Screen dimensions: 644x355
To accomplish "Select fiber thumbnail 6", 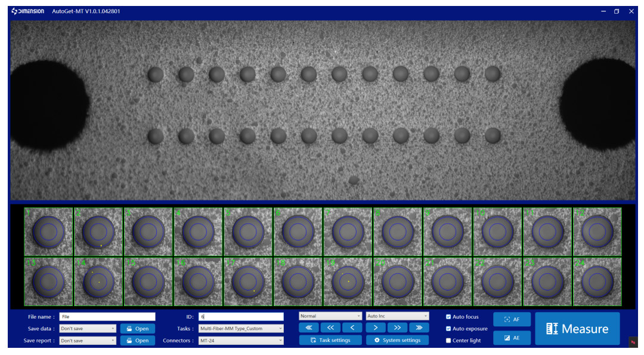I will (298, 231).
